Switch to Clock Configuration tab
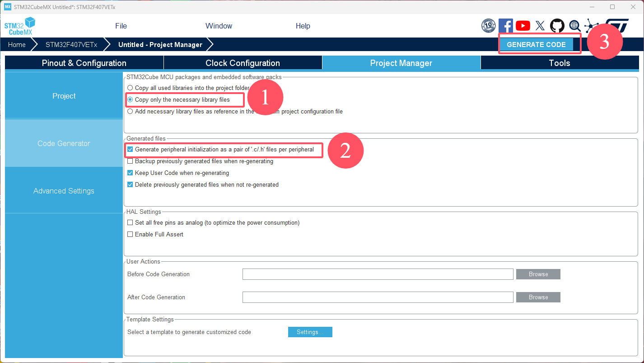Image resolution: width=644 pixels, height=363 pixels. (x=243, y=63)
